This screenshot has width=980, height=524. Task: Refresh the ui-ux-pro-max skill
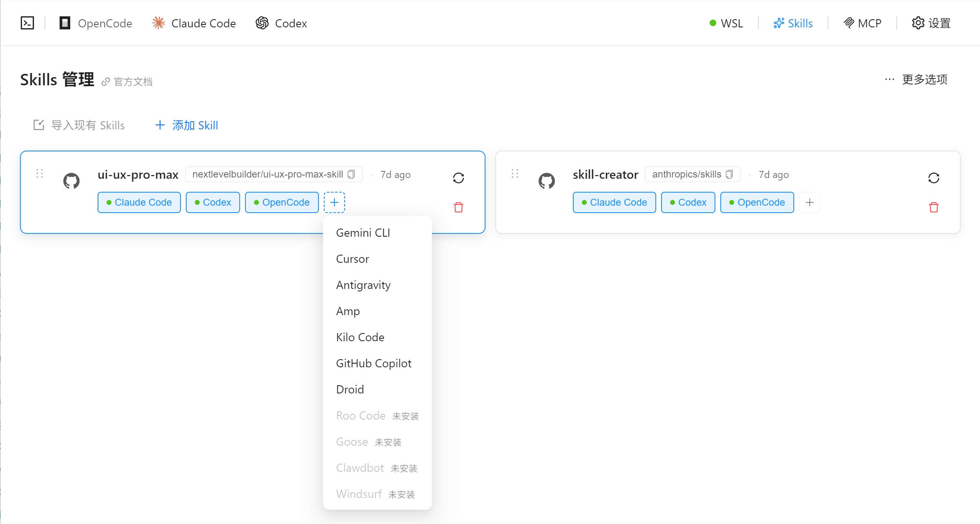(459, 178)
